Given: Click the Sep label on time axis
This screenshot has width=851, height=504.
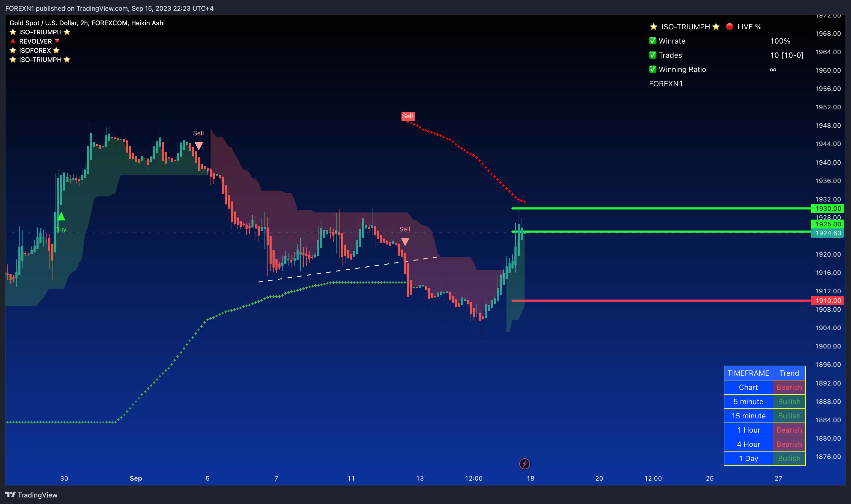Looking at the screenshot, I should click(x=136, y=478).
